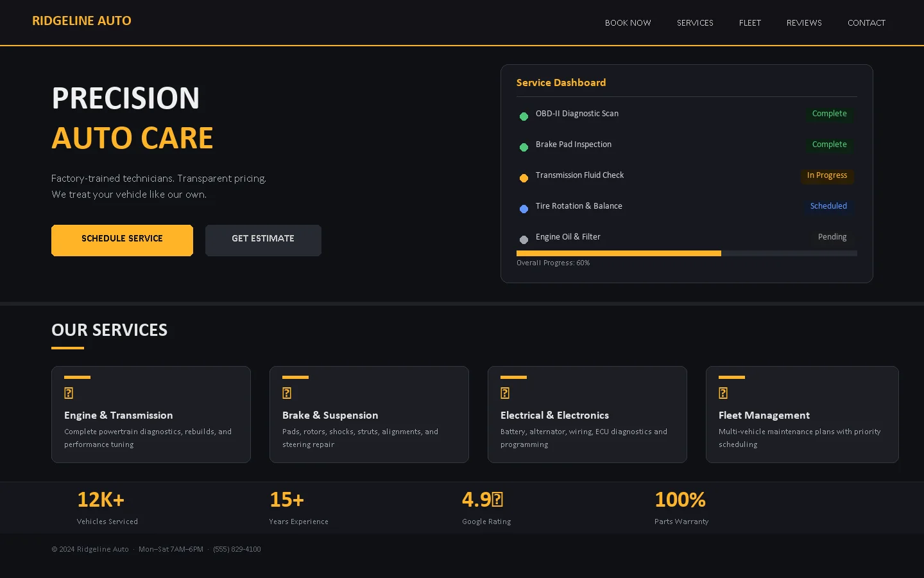Click the Brake & Suspension card icon
This screenshot has width=924, height=578.
coord(287,393)
